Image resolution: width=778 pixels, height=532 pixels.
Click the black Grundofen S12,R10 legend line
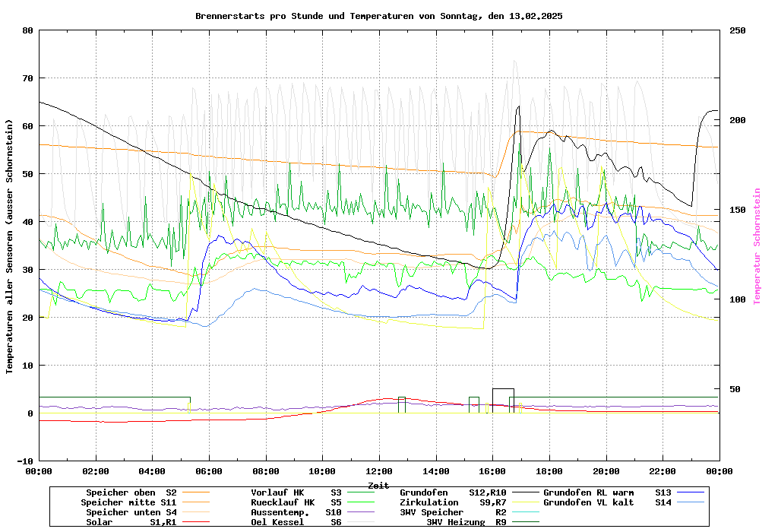point(522,493)
